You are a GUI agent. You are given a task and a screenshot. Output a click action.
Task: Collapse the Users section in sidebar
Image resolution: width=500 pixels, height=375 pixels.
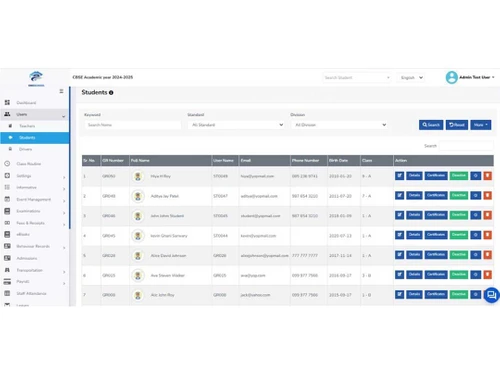tap(35, 114)
